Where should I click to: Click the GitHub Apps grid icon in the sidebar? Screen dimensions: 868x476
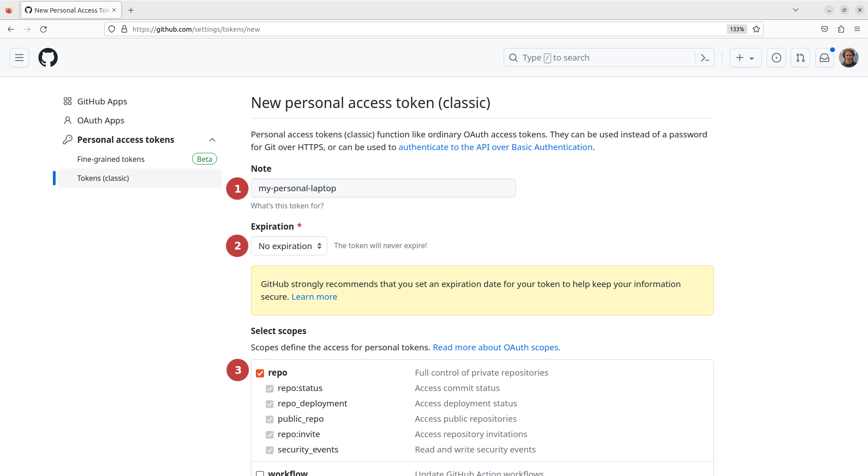click(67, 101)
